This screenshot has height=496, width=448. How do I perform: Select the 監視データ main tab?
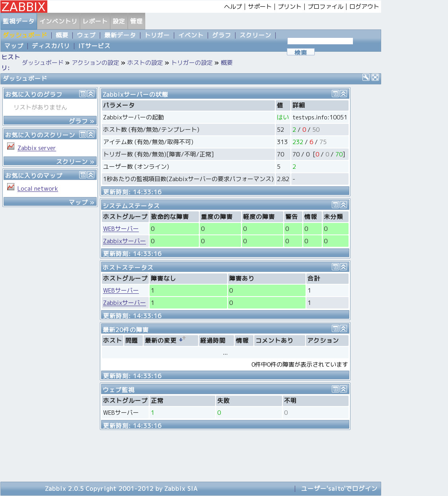19,21
